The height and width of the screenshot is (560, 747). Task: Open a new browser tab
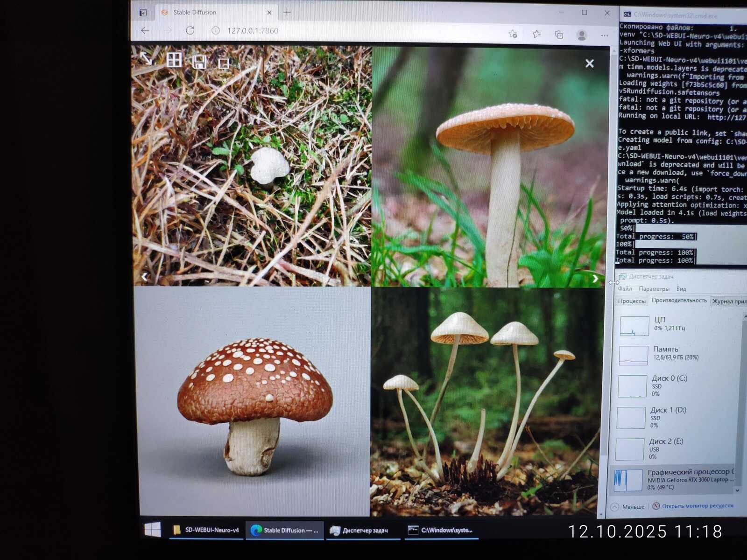287,12
